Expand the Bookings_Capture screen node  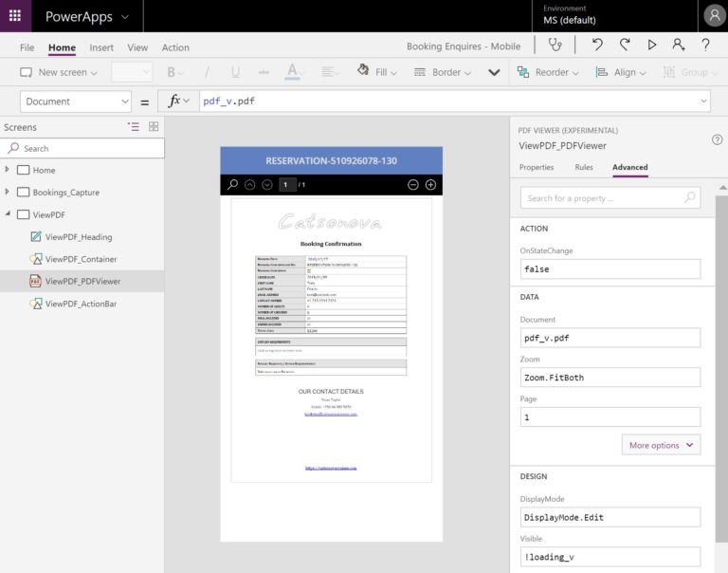(x=7, y=192)
